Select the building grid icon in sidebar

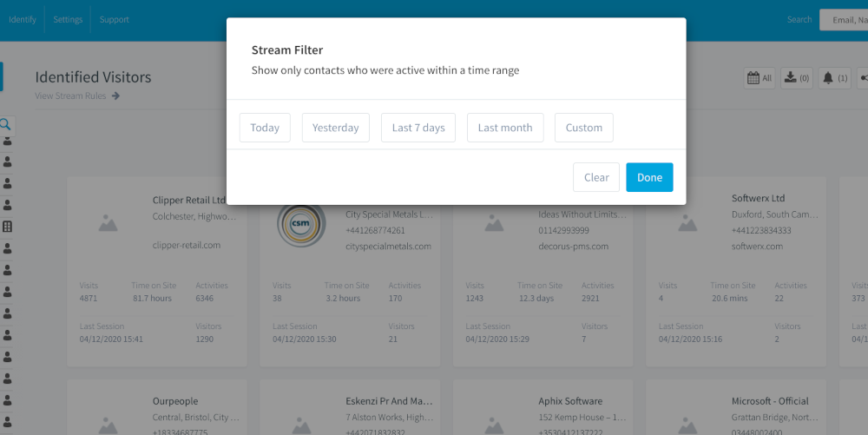[x=7, y=227]
